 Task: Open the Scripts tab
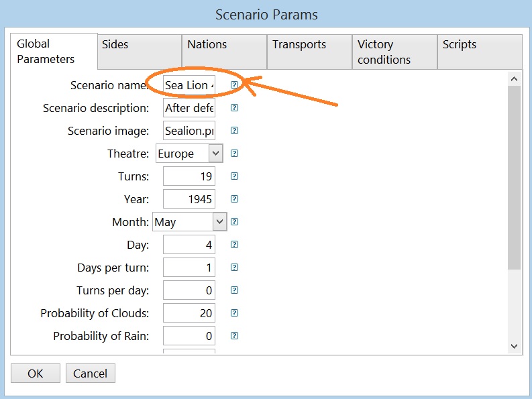pos(480,52)
